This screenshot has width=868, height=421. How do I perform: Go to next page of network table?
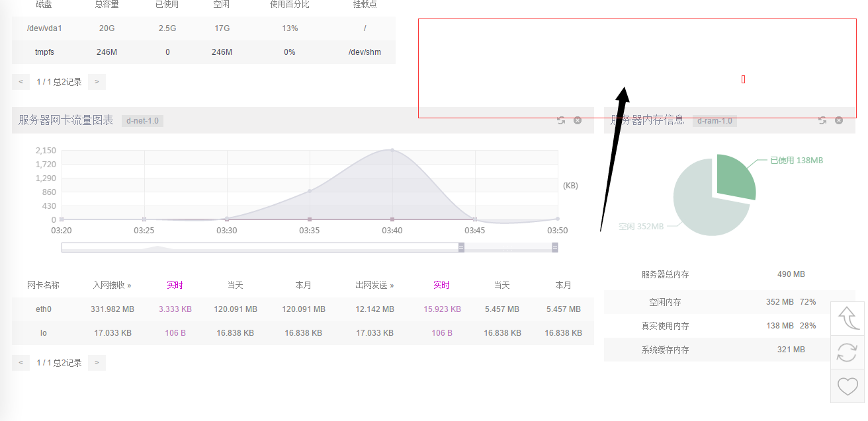[97, 363]
